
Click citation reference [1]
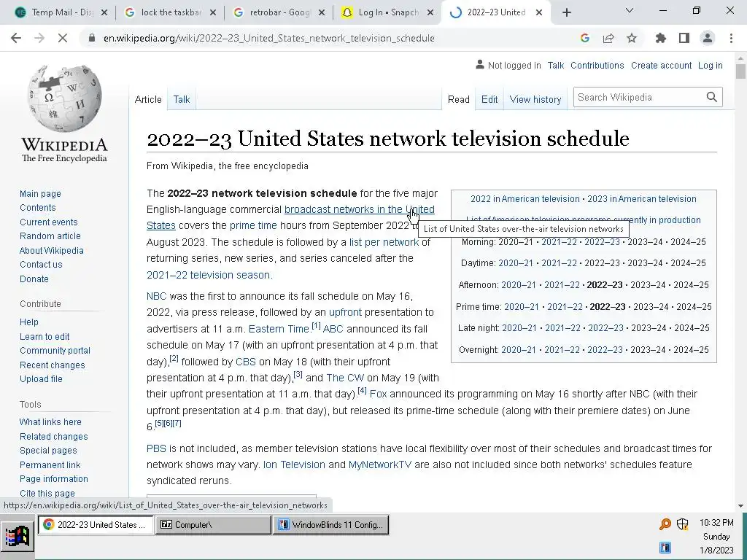point(316,326)
